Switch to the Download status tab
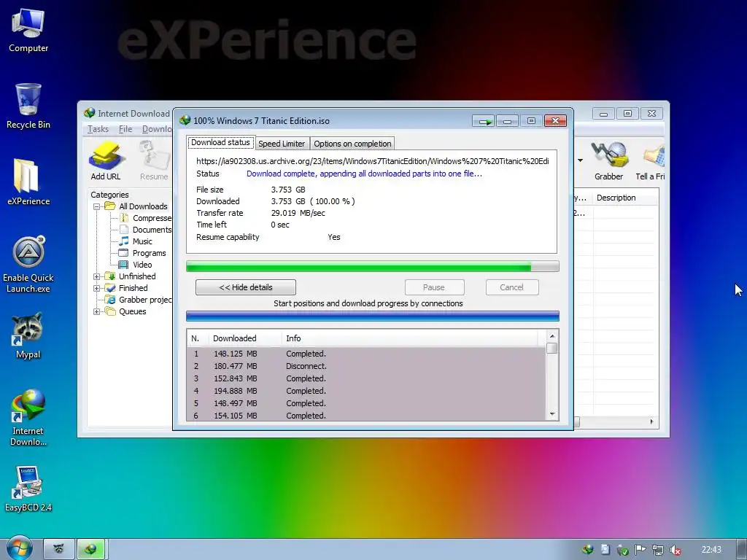Screen dimensions: 747x560 click(220, 142)
